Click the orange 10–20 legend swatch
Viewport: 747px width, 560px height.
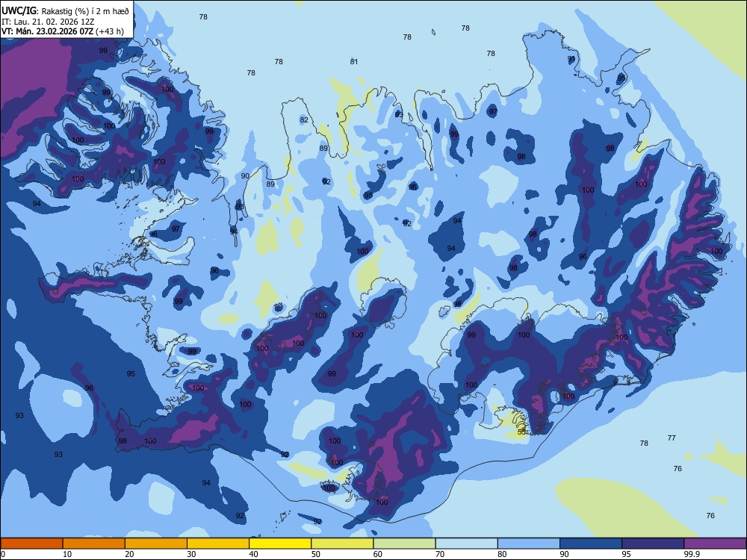94,544
